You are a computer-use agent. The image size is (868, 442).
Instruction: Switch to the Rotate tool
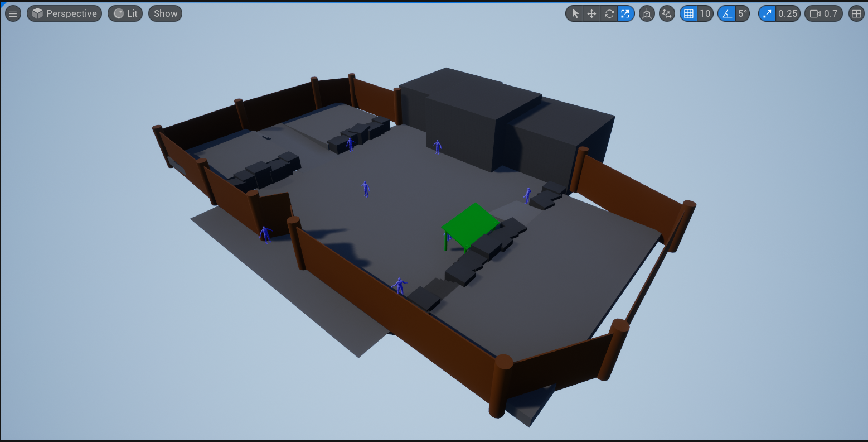pos(608,13)
